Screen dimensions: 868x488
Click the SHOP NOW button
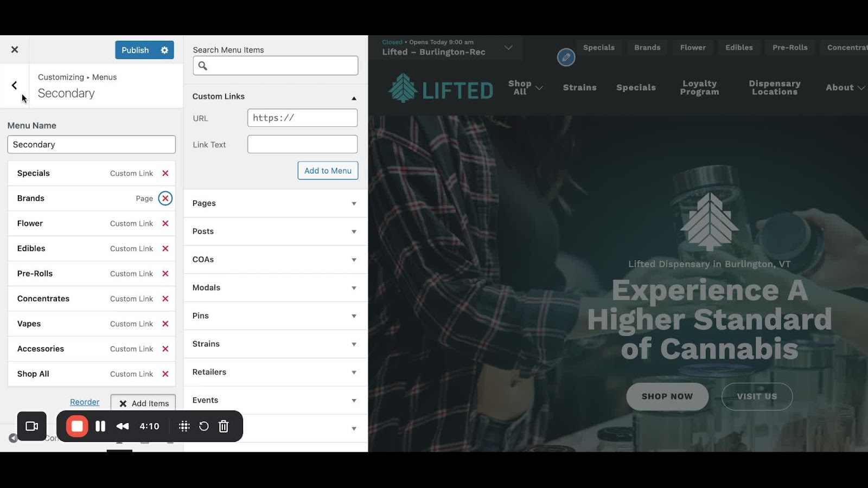tap(667, 396)
